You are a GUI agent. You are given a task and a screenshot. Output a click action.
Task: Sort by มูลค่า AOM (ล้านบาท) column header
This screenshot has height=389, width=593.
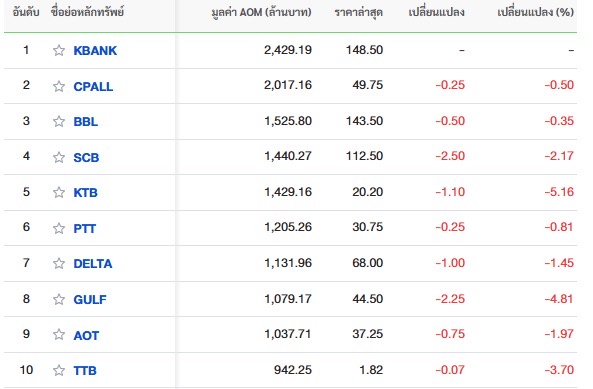coord(261,12)
